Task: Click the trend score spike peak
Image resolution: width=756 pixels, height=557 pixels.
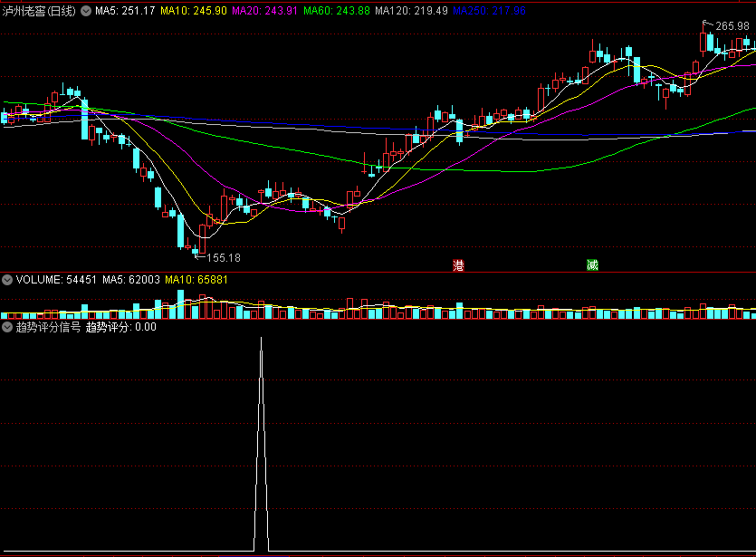Action: [262, 339]
